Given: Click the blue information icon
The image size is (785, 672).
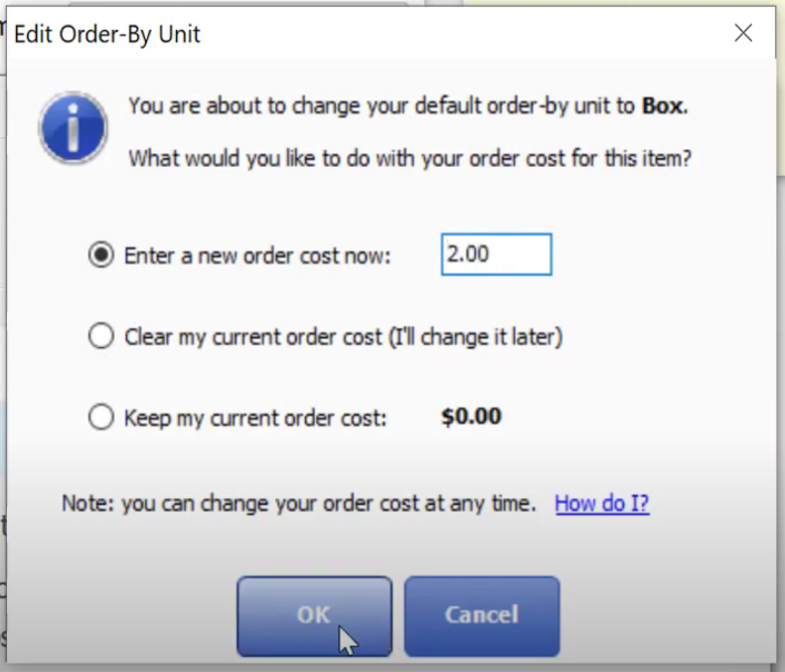Looking at the screenshot, I should [74, 128].
